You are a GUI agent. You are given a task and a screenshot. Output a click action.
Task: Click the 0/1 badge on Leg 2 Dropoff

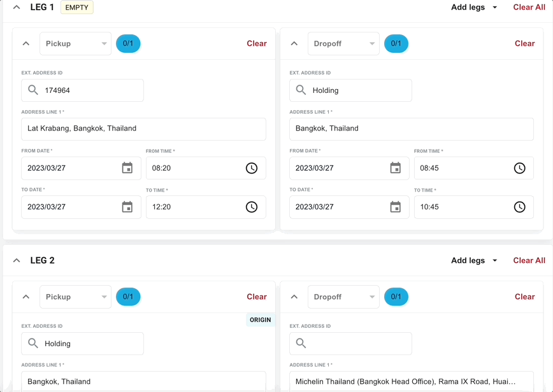pos(396,297)
